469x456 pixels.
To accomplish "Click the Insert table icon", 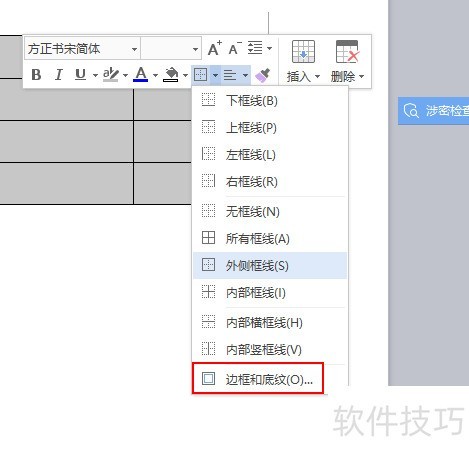I will click(303, 52).
